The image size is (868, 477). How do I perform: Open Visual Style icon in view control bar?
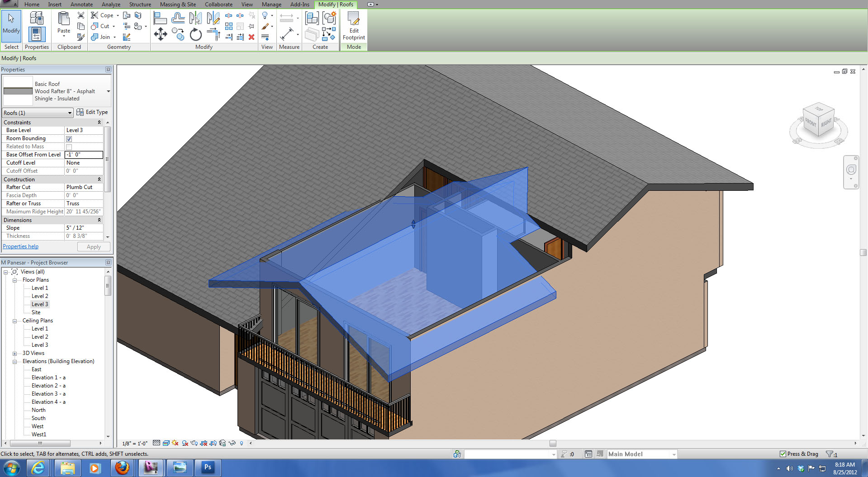(166, 443)
